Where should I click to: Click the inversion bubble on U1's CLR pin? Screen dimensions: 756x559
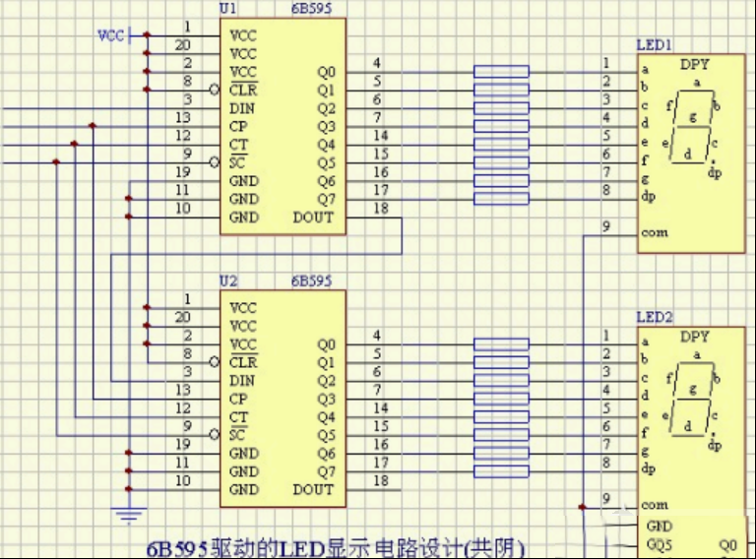pyautogui.click(x=215, y=91)
